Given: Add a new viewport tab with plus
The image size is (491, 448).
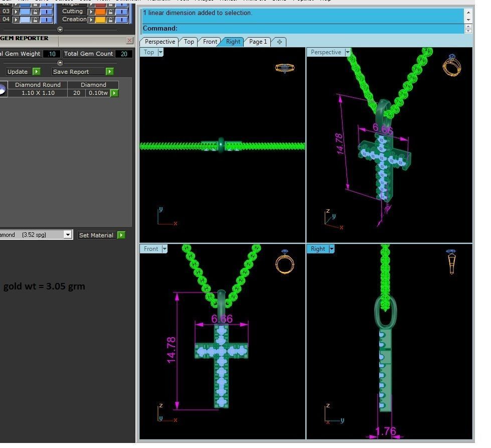Looking at the screenshot, I should (x=279, y=42).
